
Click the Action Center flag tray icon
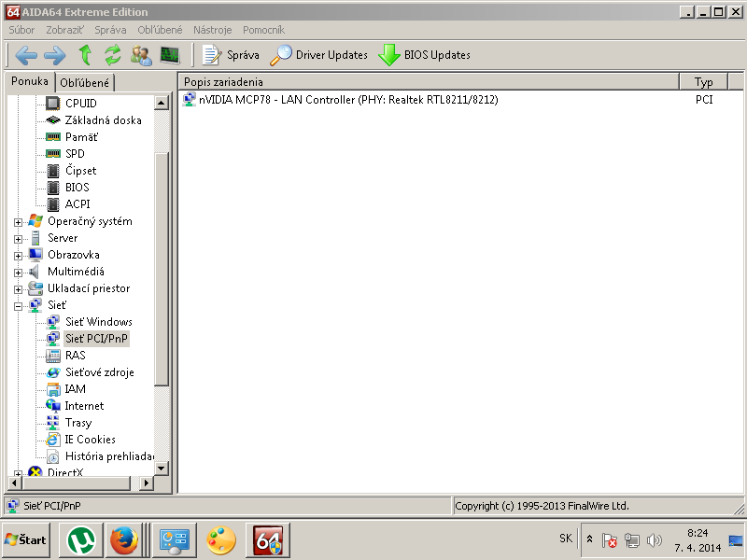(x=609, y=540)
